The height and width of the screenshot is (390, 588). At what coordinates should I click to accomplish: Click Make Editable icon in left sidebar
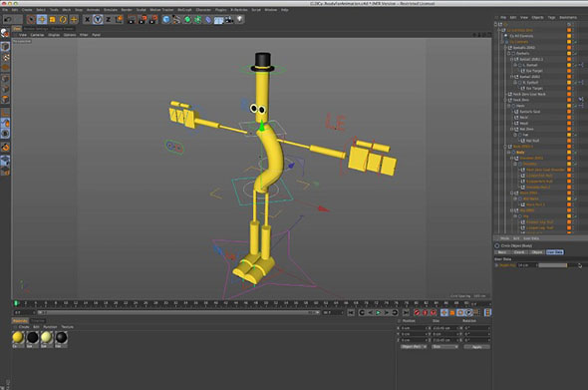click(5, 34)
